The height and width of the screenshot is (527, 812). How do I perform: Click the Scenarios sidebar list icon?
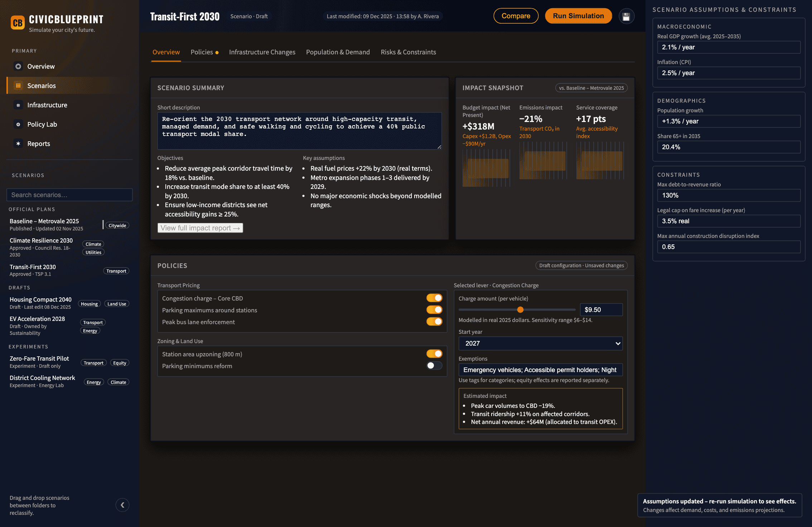(x=18, y=86)
